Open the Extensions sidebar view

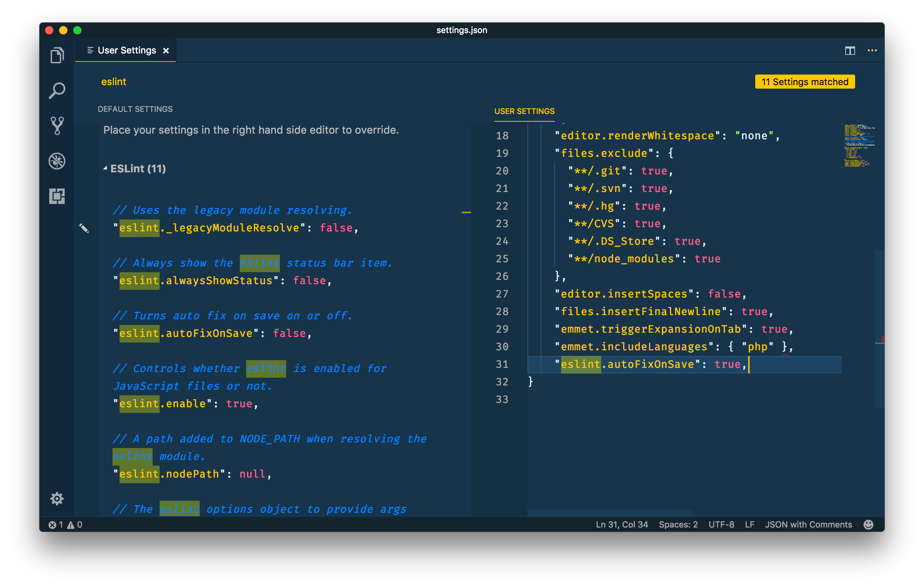pyautogui.click(x=57, y=196)
